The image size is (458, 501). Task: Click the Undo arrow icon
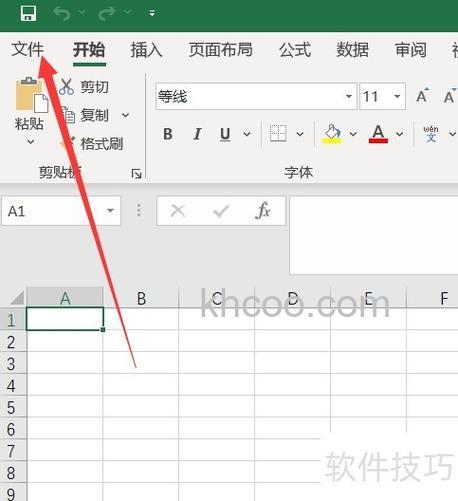62,13
